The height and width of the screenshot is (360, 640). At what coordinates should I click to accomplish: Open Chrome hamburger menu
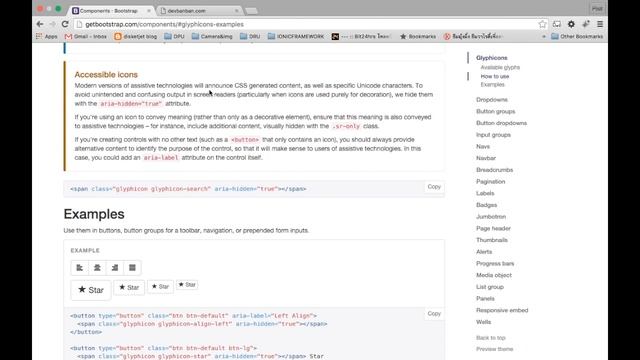point(600,24)
